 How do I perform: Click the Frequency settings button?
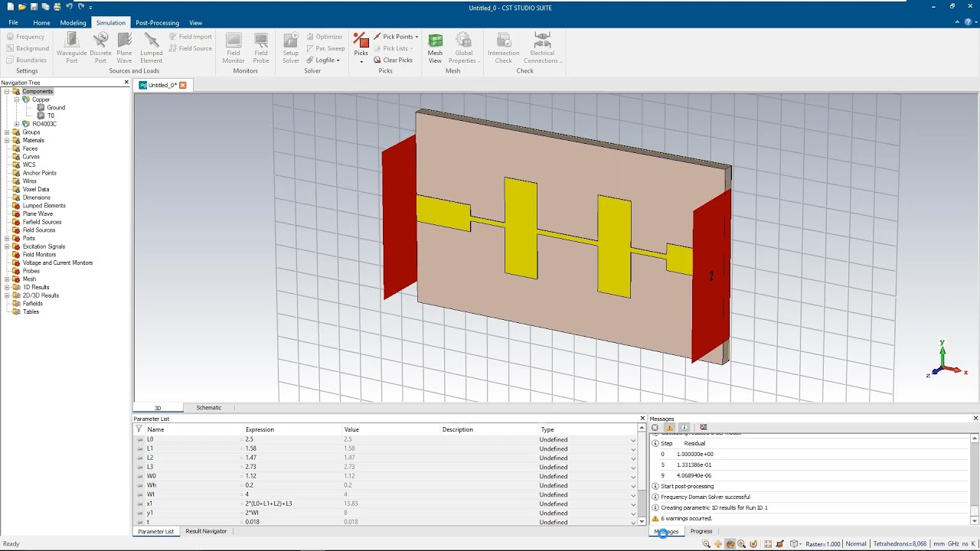[x=25, y=37]
